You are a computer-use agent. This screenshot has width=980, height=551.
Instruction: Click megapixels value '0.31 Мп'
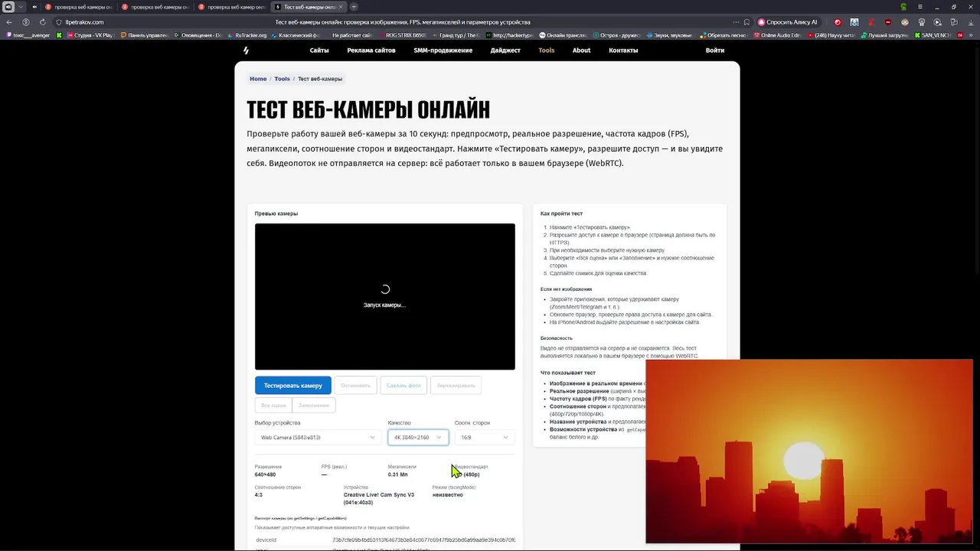pyautogui.click(x=398, y=474)
